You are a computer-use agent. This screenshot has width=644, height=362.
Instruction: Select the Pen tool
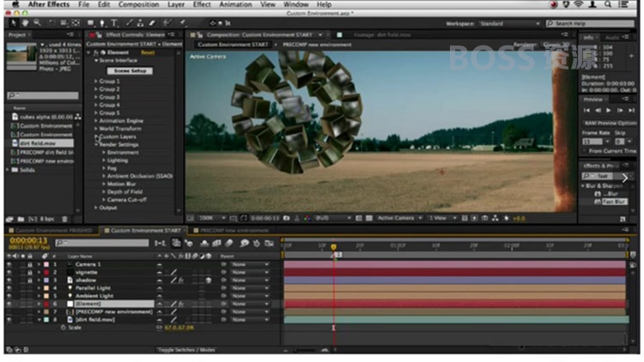point(102,23)
